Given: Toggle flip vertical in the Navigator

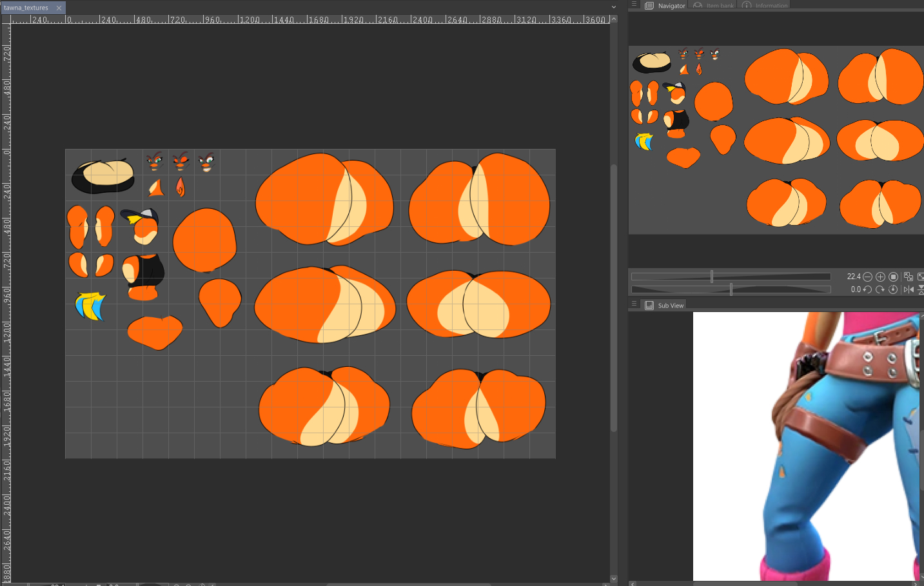Looking at the screenshot, I should [x=921, y=289].
